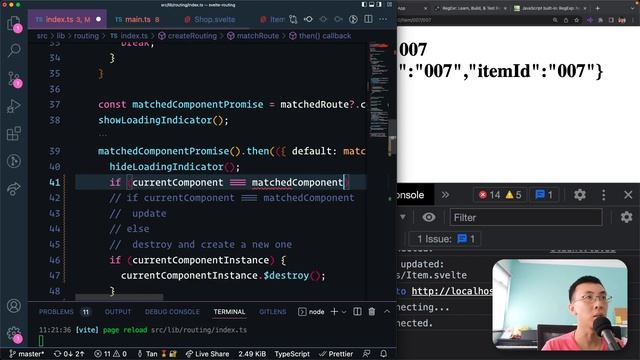640x360 pixels.
Task: Split the editor to the right
Action: (368, 19)
